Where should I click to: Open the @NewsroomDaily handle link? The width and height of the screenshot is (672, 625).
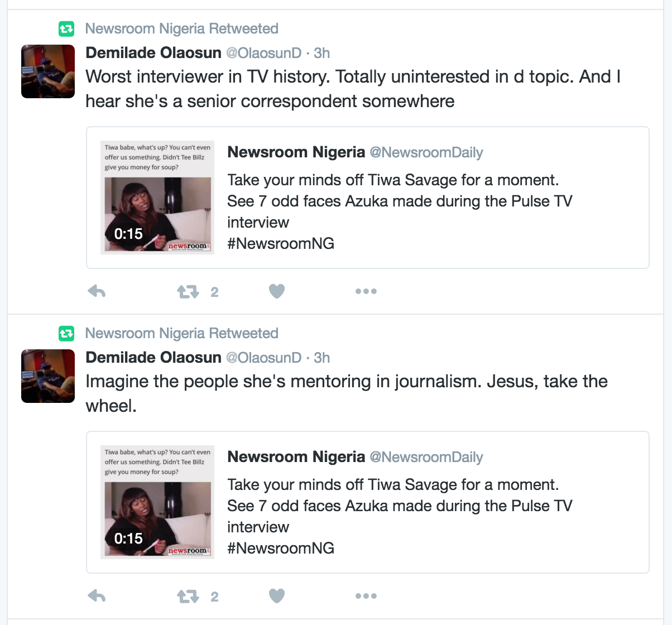[x=426, y=152]
